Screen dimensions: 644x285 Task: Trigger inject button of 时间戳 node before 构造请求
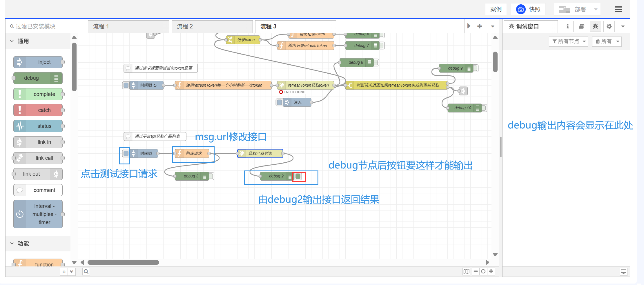pyautogui.click(x=126, y=153)
